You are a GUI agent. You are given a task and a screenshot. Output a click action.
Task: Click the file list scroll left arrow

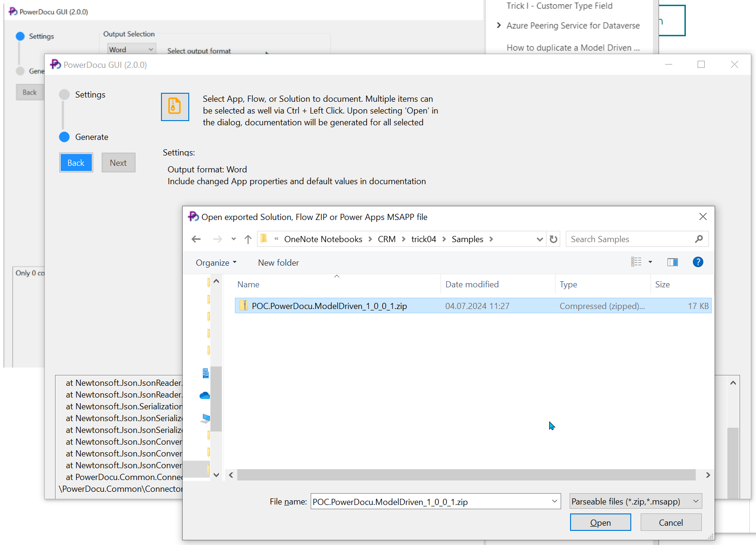(231, 475)
